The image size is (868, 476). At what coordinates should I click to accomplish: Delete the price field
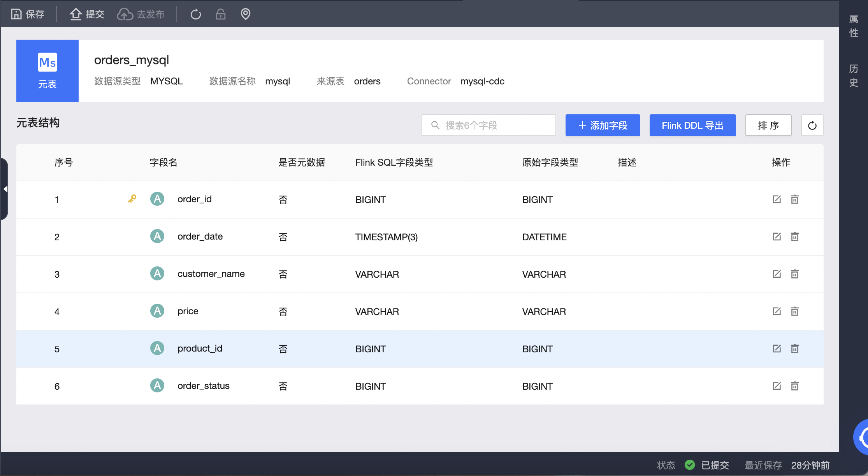pyautogui.click(x=795, y=311)
